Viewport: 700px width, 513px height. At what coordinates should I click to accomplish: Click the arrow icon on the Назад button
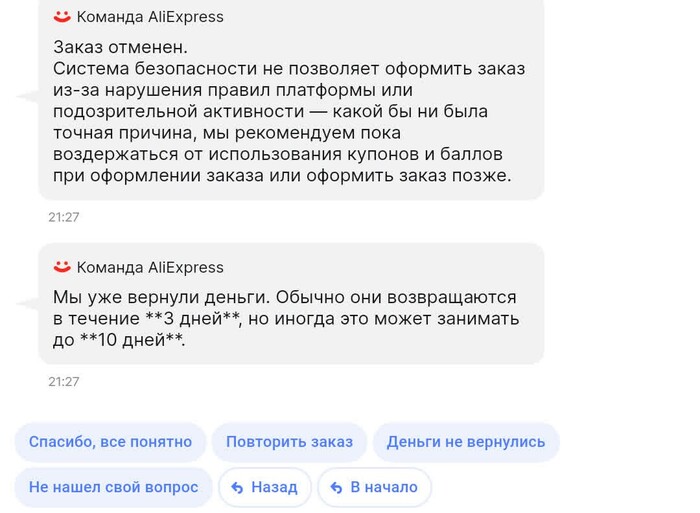[238, 488]
